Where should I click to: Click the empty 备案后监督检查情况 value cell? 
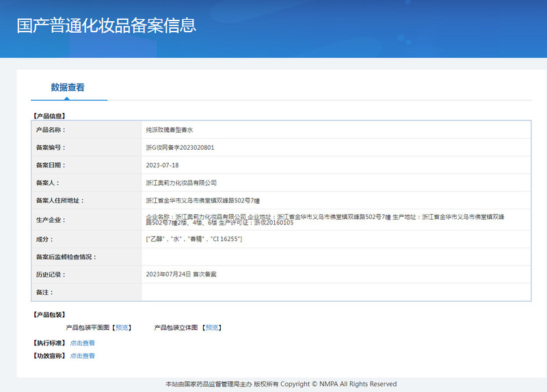pos(335,257)
